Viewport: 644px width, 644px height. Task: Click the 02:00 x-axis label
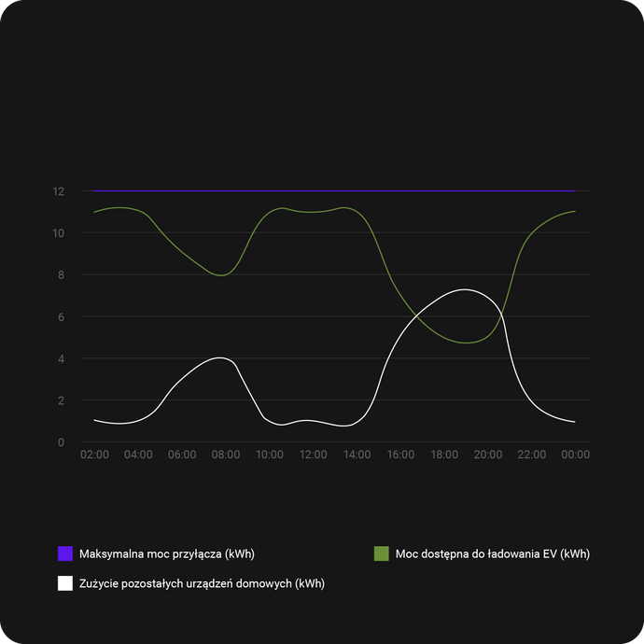tap(95, 455)
